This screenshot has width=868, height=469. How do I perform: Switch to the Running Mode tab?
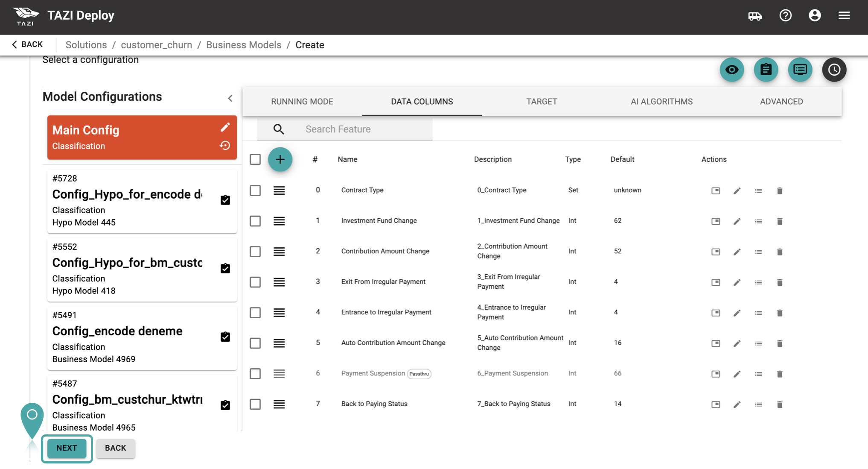(x=302, y=102)
